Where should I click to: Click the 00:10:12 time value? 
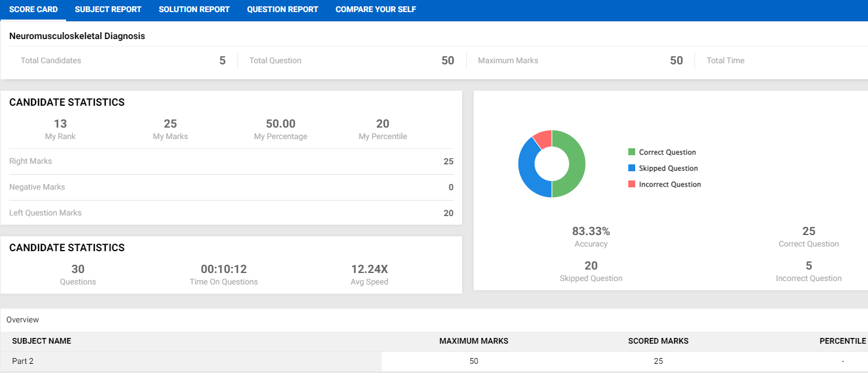pos(224,269)
